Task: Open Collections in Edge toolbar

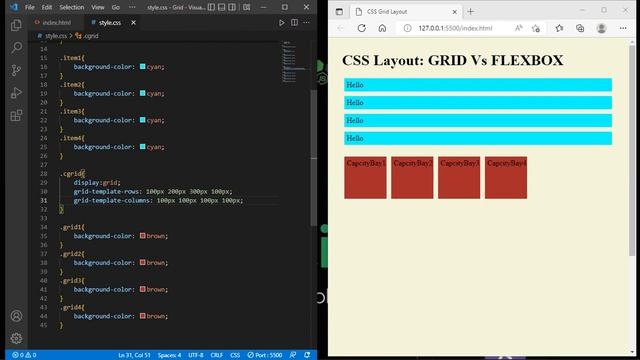Action: coord(580,28)
